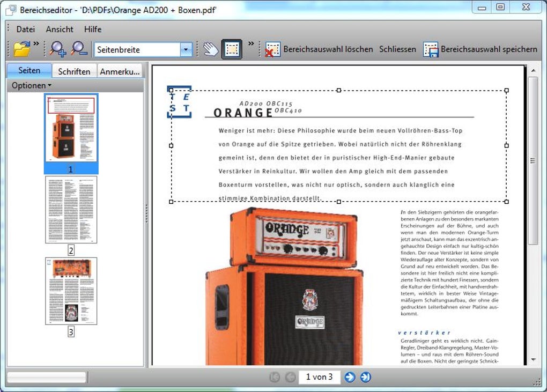Click the TEST logo on the page
This screenshot has height=392, width=547.
click(179, 102)
